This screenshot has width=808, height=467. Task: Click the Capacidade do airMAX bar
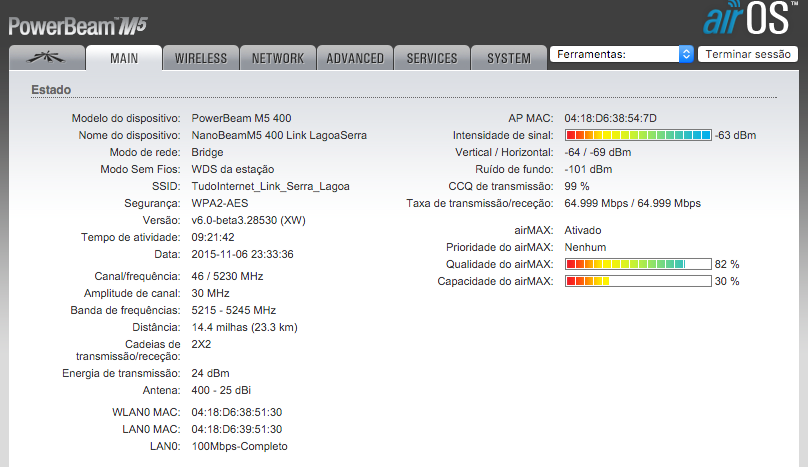point(638,281)
